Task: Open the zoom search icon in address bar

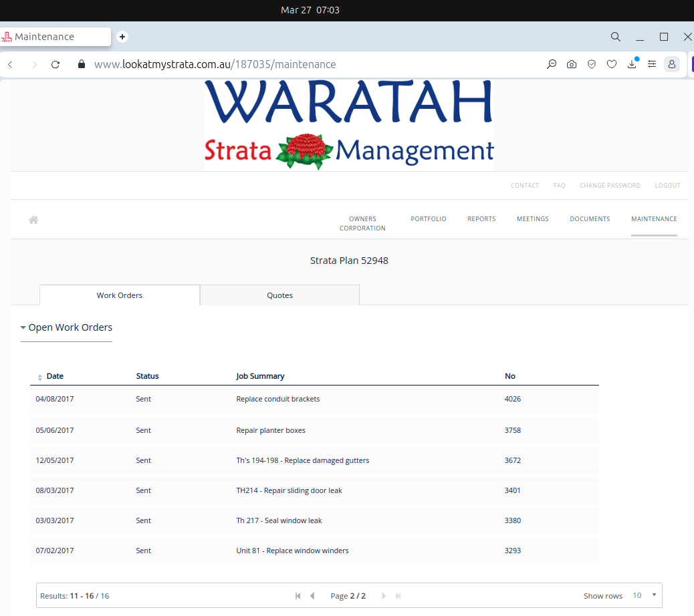Action: click(552, 65)
